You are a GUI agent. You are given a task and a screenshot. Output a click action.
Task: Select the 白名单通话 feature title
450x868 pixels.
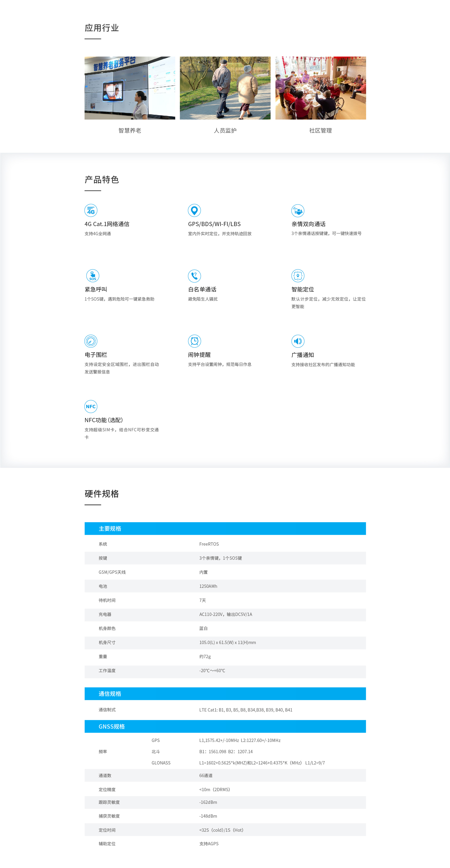202,289
